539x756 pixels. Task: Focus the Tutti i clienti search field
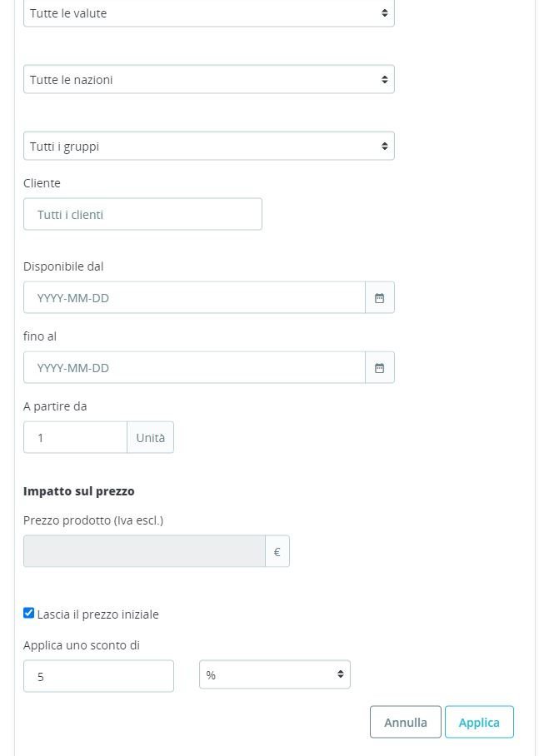142,215
